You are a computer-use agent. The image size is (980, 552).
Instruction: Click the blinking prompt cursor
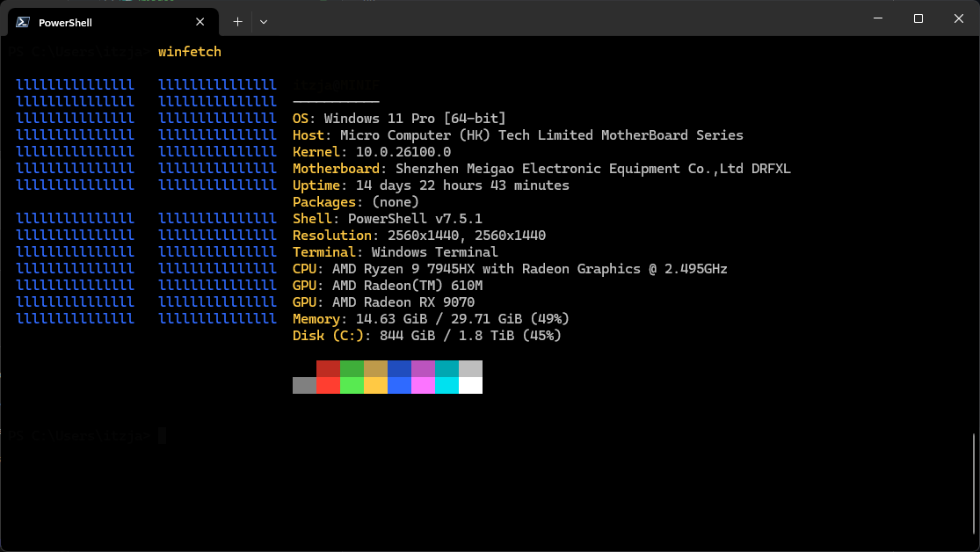click(x=163, y=435)
